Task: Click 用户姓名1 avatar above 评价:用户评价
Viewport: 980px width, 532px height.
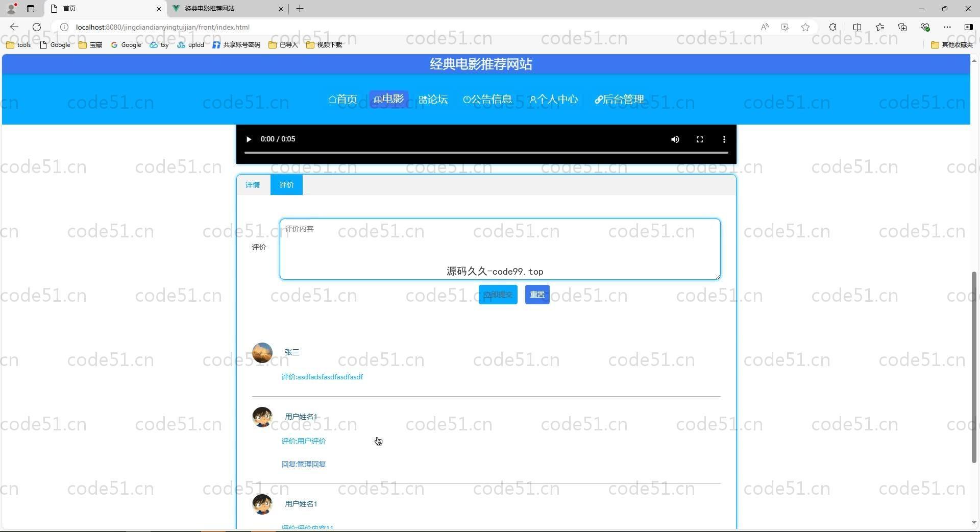Action: (262, 417)
